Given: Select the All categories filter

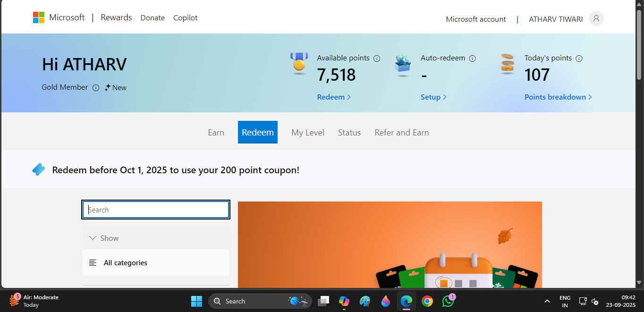Looking at the screenshot, I should click(x=156, y=262).
